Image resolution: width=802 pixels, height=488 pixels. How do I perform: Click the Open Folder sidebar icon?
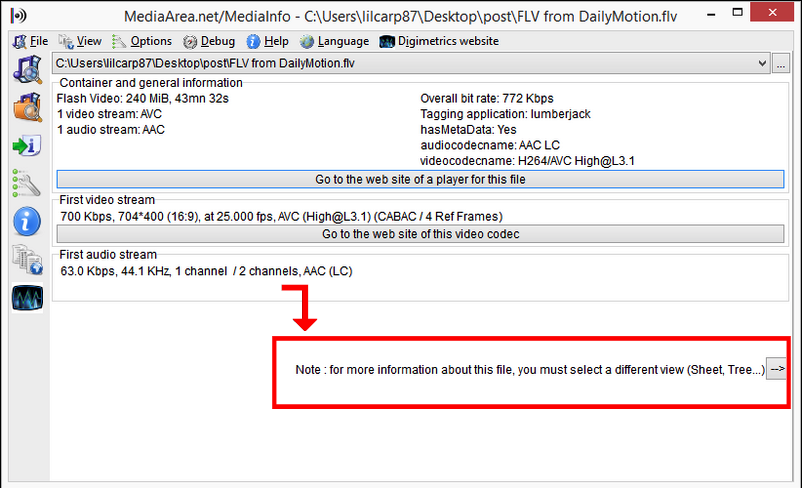27,107
